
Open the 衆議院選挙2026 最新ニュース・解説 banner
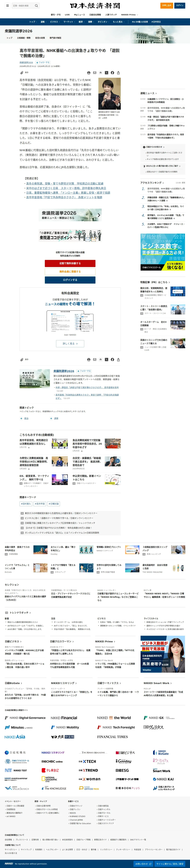[70, 215]
